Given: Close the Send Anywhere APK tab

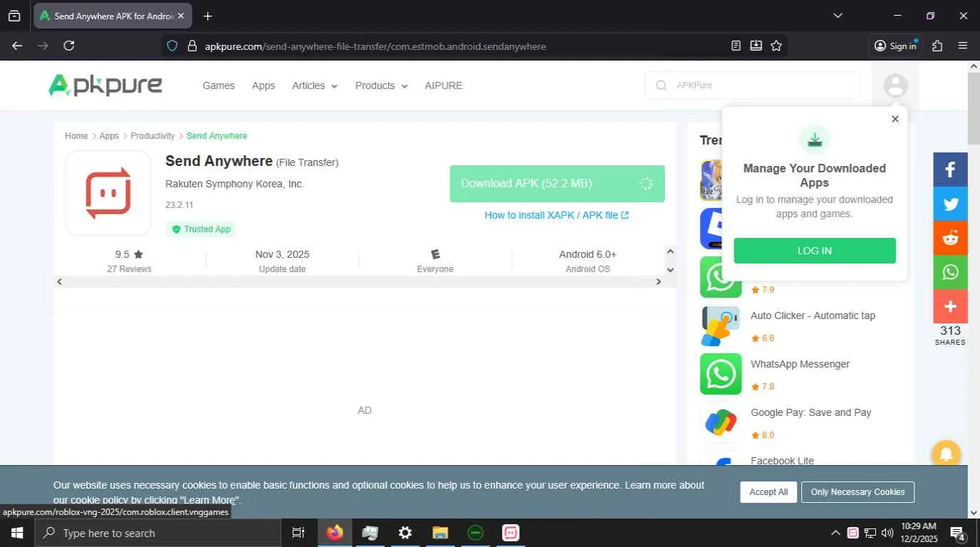Looking at the screenshot, I should [181, 16].
